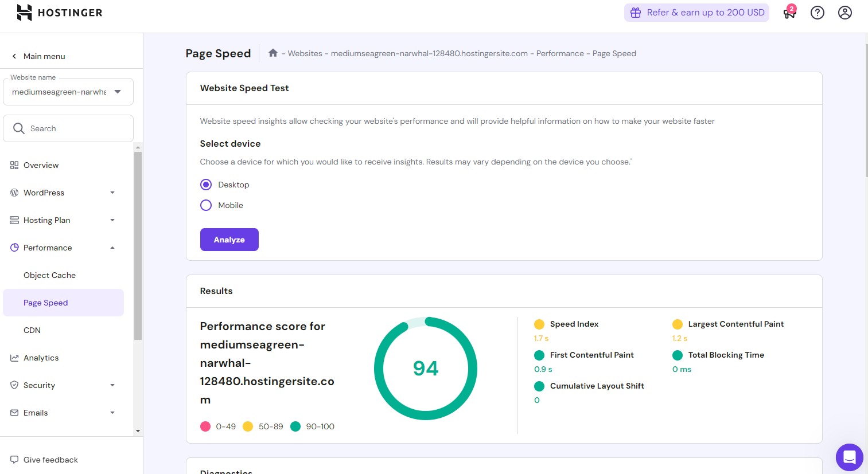Click the sidebar scroll up arrow
This screenshot has height=474, width=868.
[x=138, y=147]
